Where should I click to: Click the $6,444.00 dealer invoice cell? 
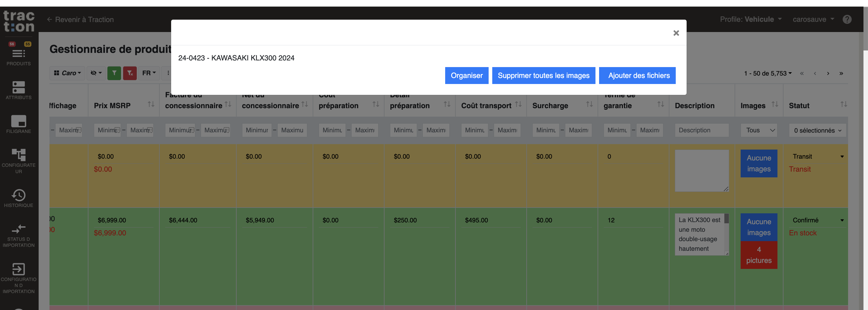click(197, 220)
